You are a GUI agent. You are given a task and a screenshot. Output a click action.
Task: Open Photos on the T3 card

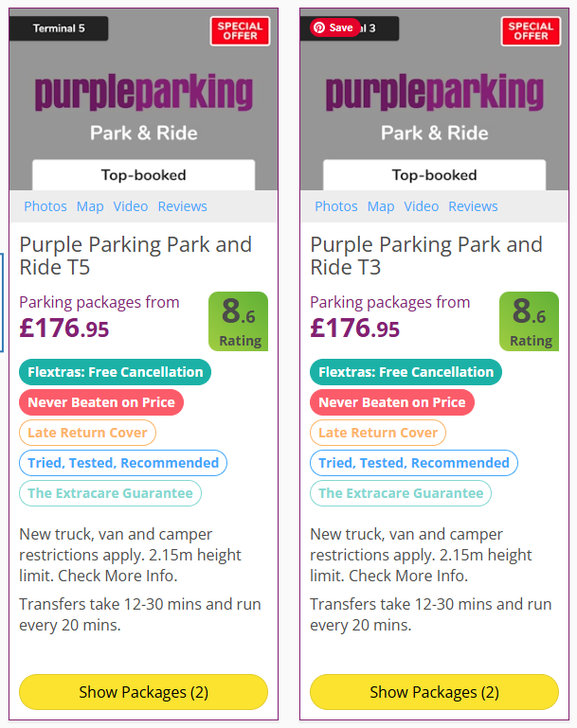tap(336, 206)
